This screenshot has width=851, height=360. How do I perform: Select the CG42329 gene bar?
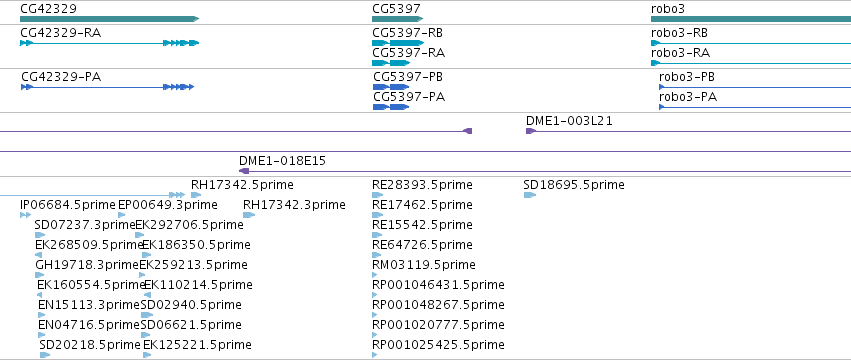pos(110,19)
